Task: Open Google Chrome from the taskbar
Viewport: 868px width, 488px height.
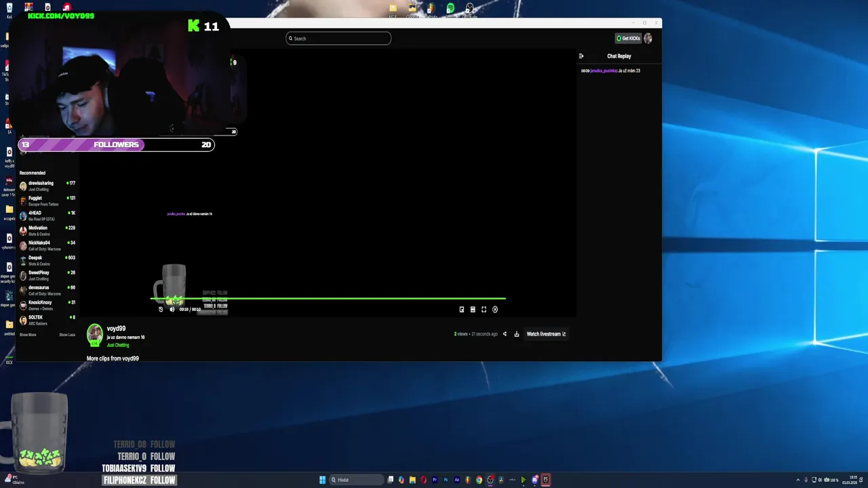Action: (x=479, y=480)
